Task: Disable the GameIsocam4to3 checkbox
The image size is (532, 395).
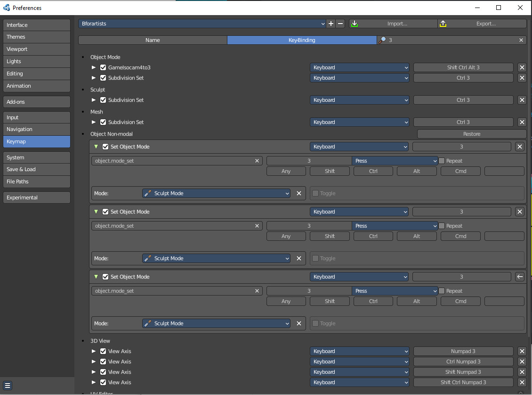Action: [x=103, y=67]
